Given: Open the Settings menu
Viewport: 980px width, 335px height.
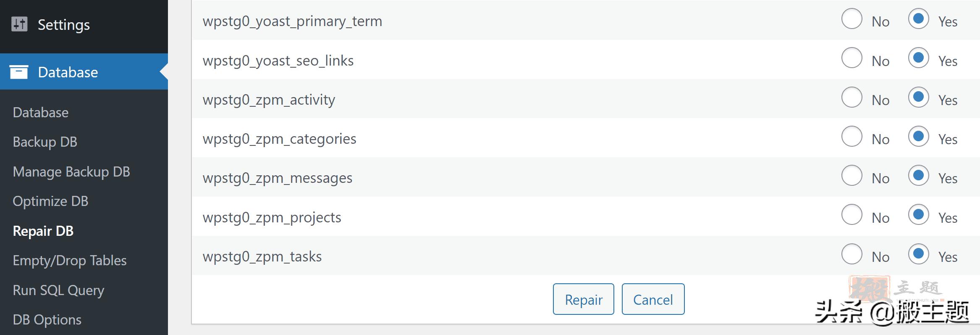Looking at the screenshot, I should (x=63, y=25).
